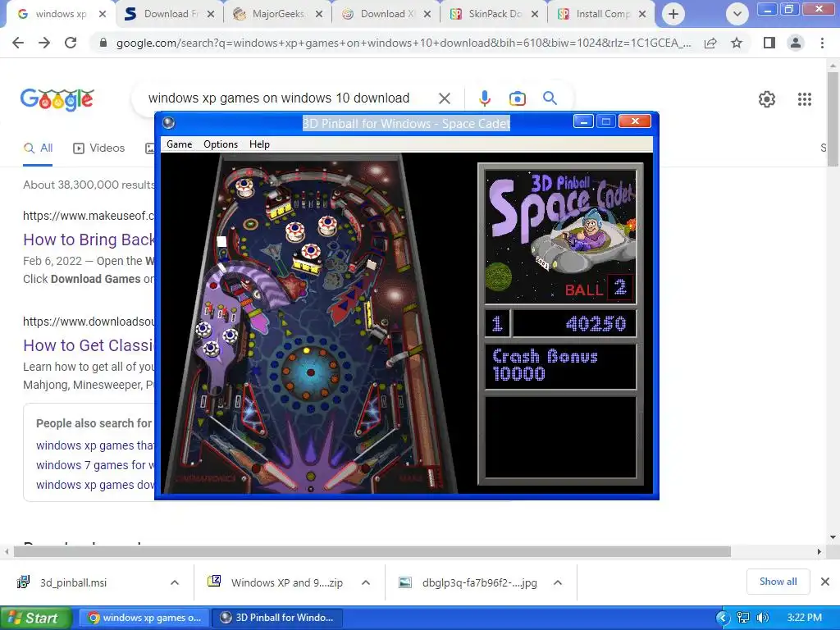Open the Chrome profile avatar menu
This screenshot has width=840, height=630.
click(x=796, y=43)
